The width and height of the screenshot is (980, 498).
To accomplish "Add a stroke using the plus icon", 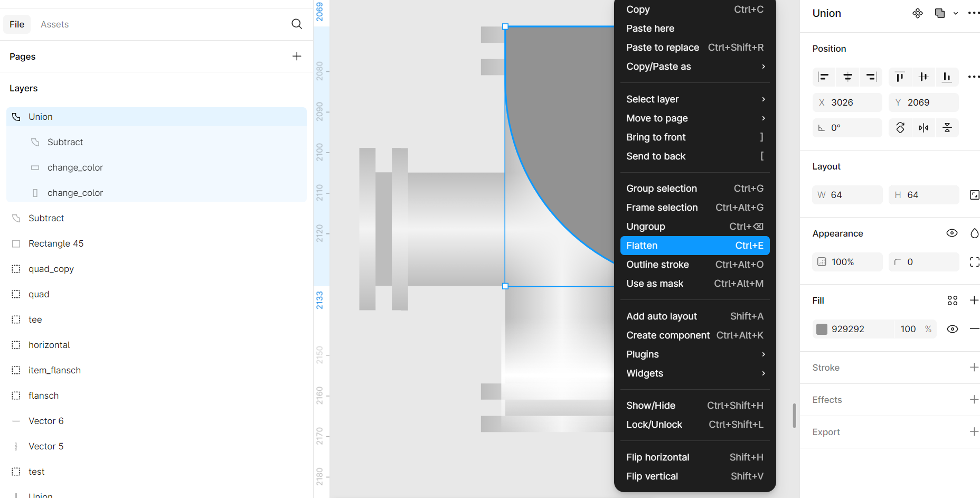I will [x=974, y=368].
